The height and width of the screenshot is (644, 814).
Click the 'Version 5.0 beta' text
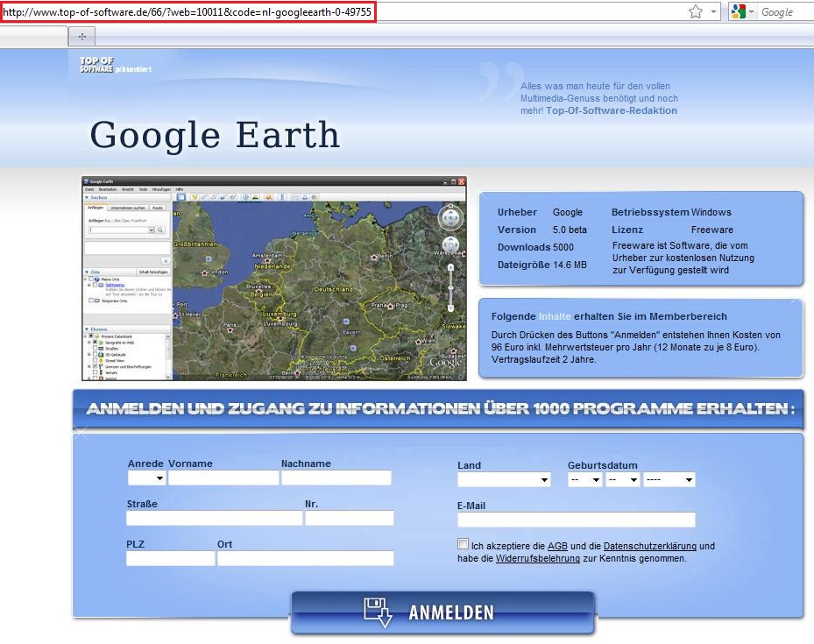click(x=542, y=230)
